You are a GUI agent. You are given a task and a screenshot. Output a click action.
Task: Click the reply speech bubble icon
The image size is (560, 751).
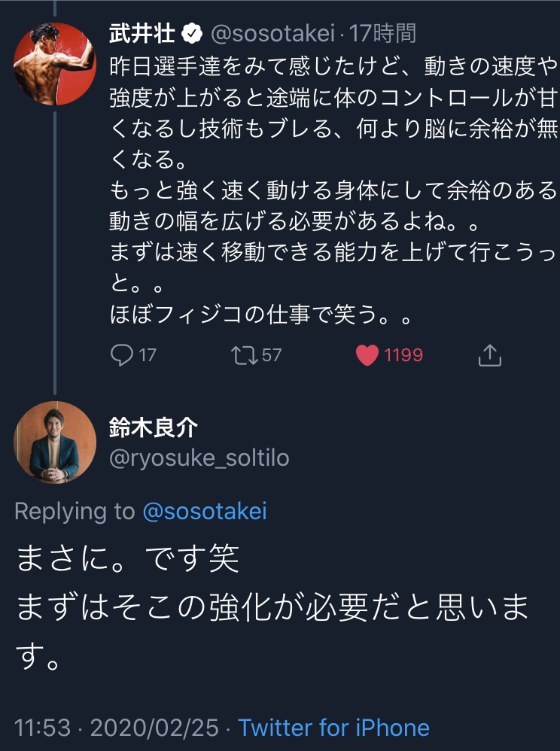122,354
